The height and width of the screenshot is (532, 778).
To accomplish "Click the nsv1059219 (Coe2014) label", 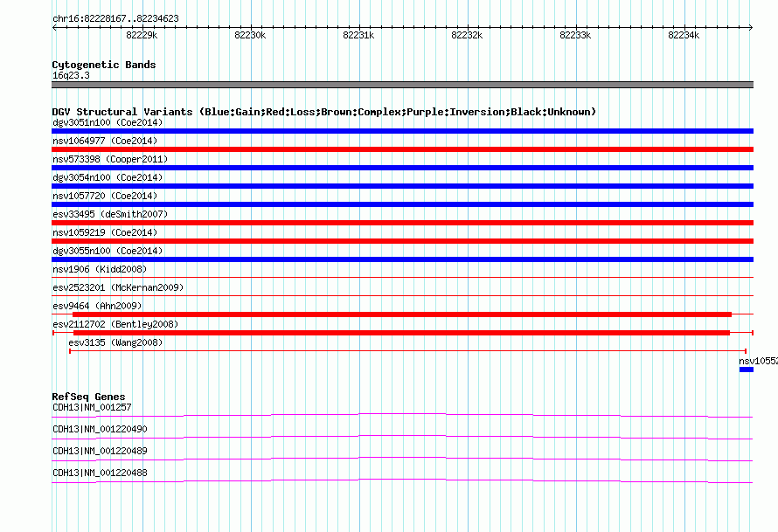I will (105, 232).
